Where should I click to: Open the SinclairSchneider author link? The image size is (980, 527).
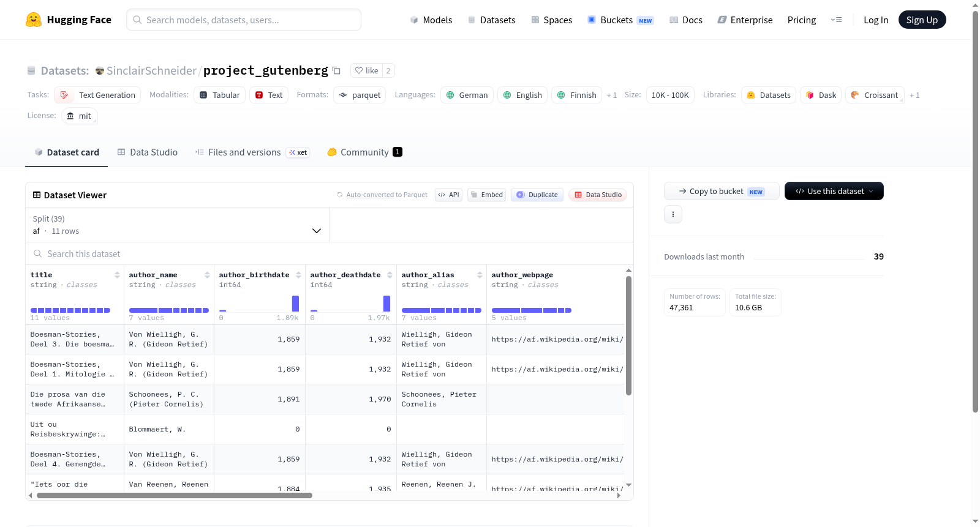click(151, 70)
